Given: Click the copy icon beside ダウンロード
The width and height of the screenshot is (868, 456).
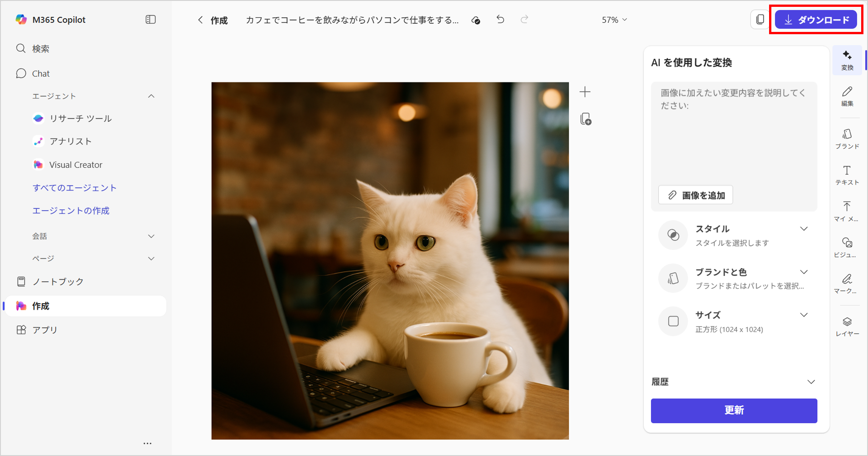Looking at the screenshot, I should click(x=760, y=20).
